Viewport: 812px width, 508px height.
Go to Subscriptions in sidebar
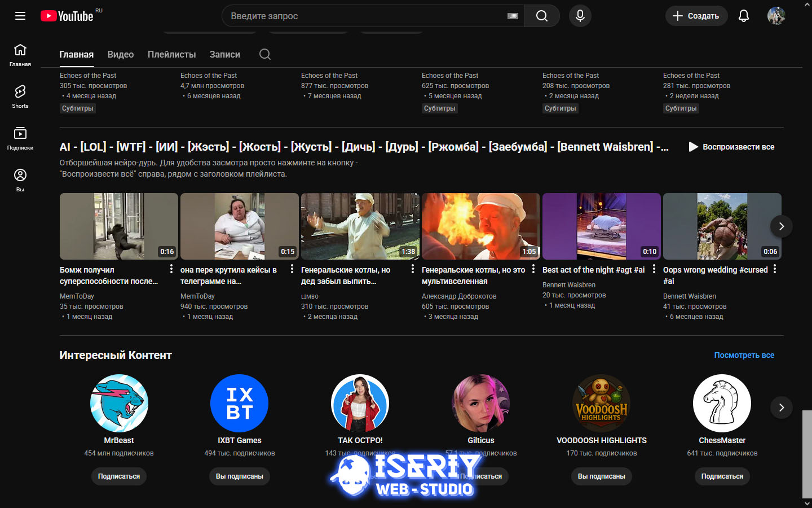click(20, 138)
